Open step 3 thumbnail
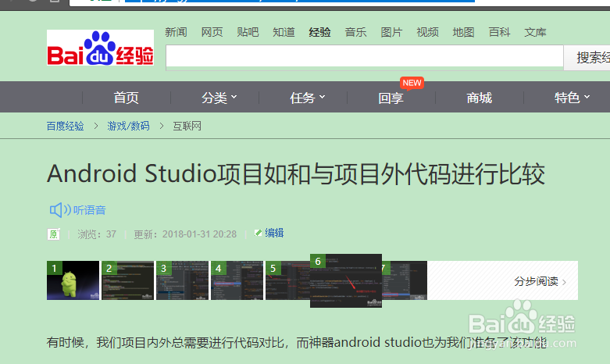 click(183, 280)
